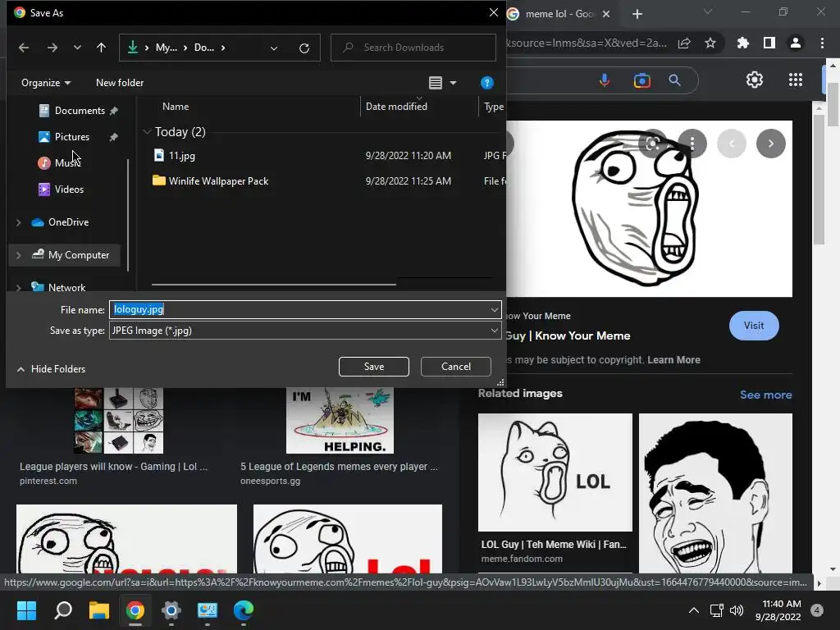Expand the Network tree node
Viewport: 840px width, 630px height.
19,288
